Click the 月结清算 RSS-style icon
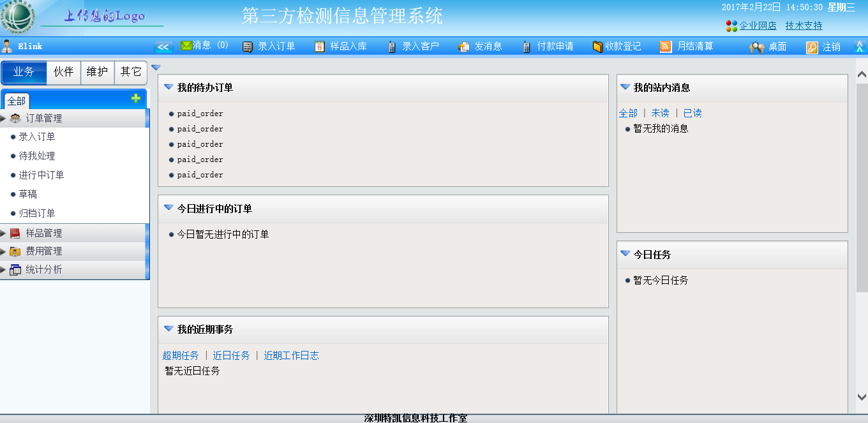 pos(666,47)
